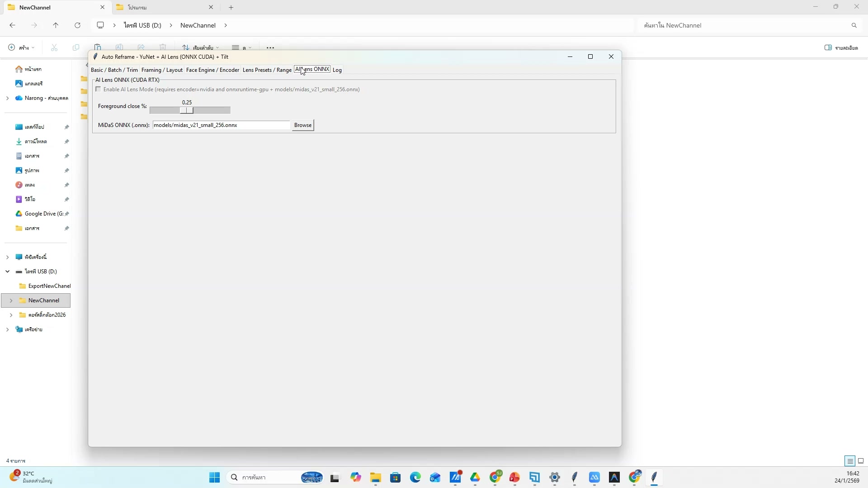Viewport: 868px width, 488px height.
Task: Open the Framing / Layout tab
Action: tap(162, 70)
